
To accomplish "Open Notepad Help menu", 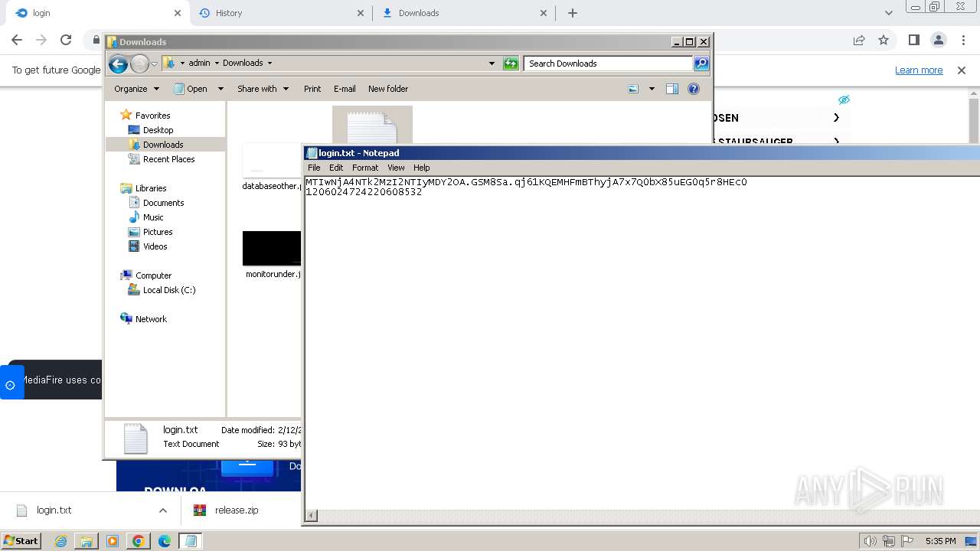I will (422, 168).
